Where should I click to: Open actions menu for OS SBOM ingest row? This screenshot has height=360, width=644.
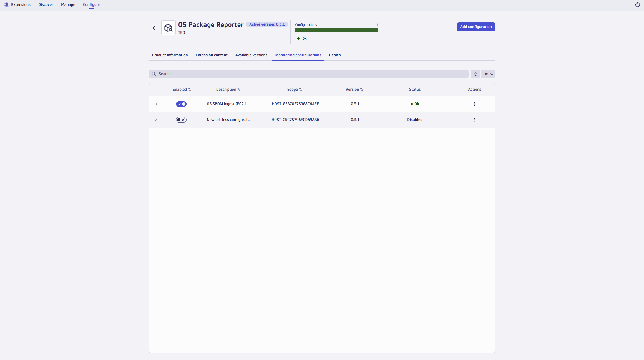474,104
